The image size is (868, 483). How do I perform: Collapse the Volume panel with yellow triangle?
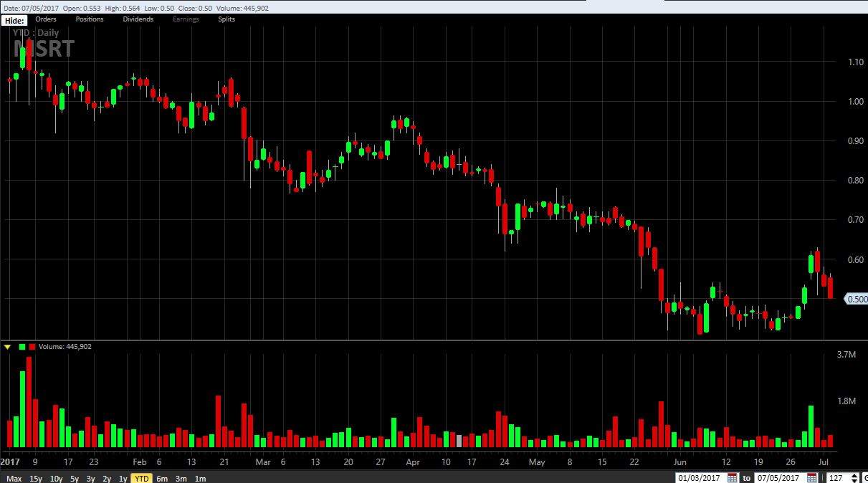tap(8, 347)
